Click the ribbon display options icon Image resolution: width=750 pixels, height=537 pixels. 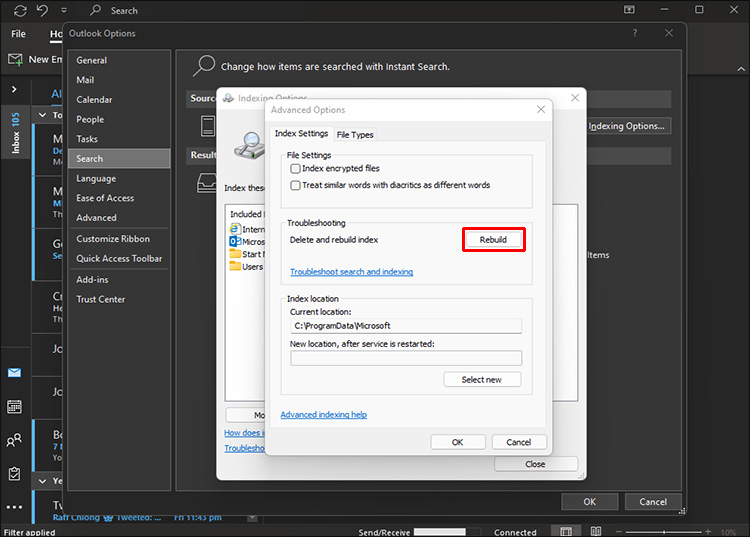point(629,10)
